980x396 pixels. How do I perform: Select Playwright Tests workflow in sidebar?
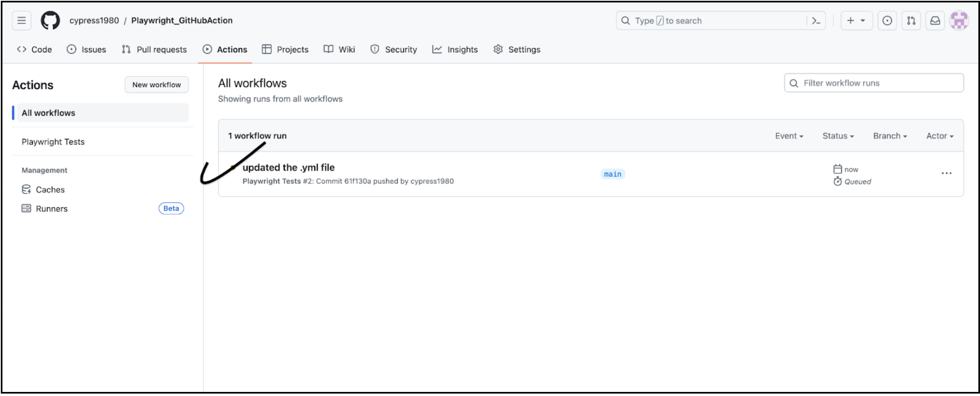point(53,142)
